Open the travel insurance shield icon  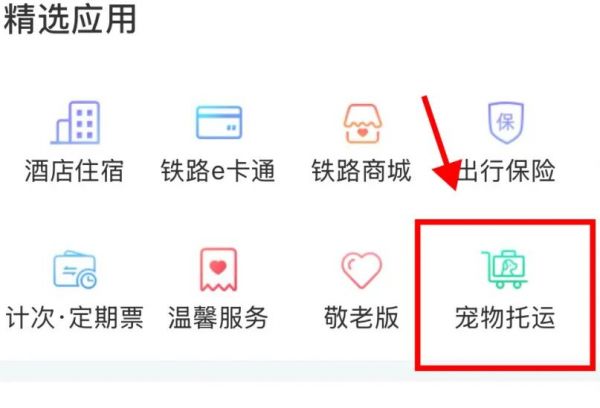pos(506,122)
